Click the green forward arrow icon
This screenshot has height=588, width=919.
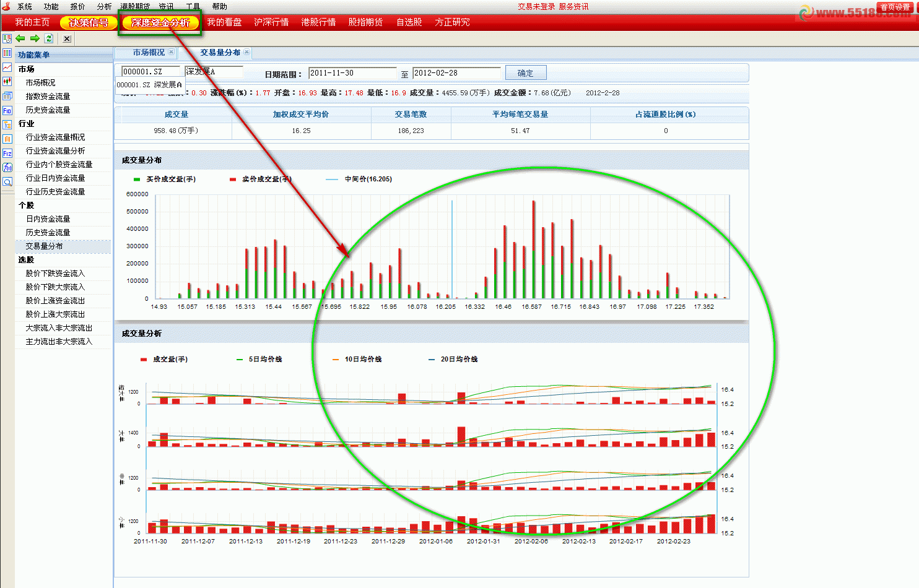(x=35, y=38)
